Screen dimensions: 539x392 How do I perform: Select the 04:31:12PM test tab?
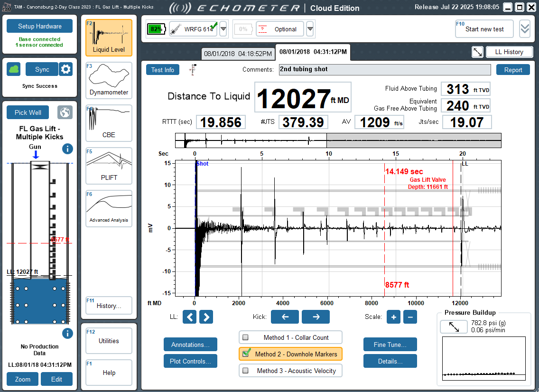[312, 52]
